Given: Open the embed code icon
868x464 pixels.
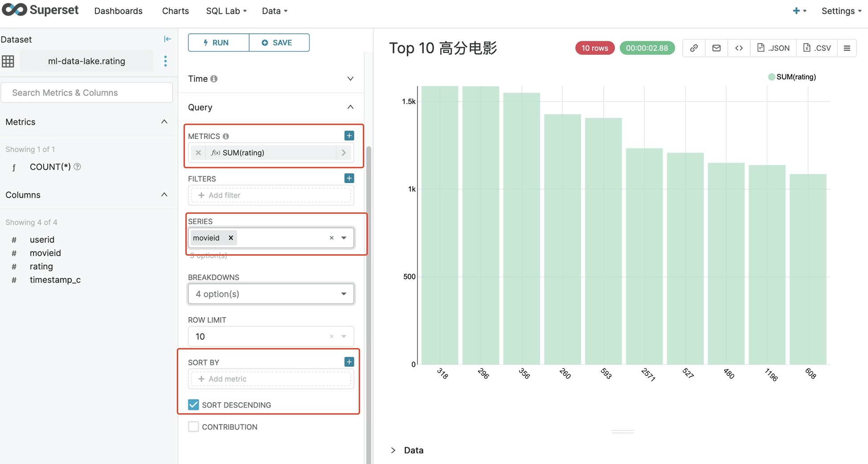Looking at the screenshot, I should (x=739, y=48).
